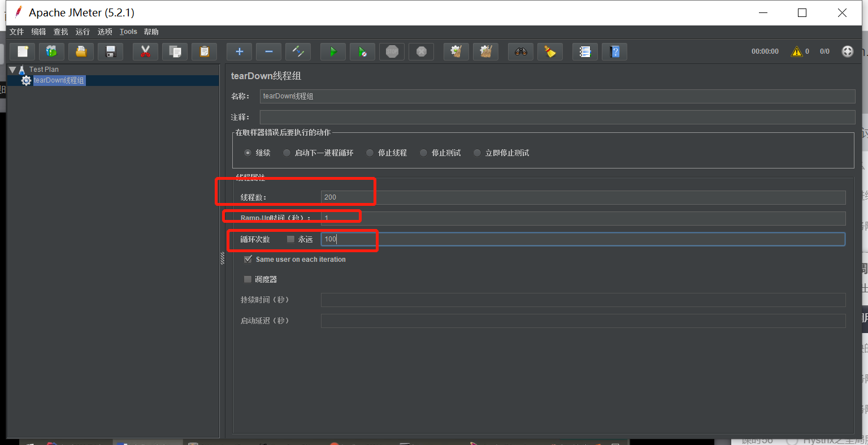868x445 pixels.
Task: Start the test with green play icon
Action: 333,51
